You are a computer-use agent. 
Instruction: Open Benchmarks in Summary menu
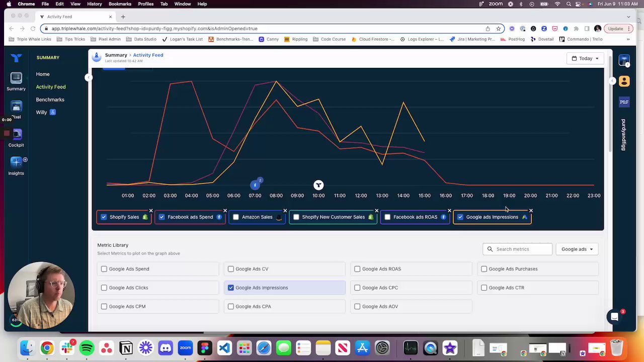point(50,100)
